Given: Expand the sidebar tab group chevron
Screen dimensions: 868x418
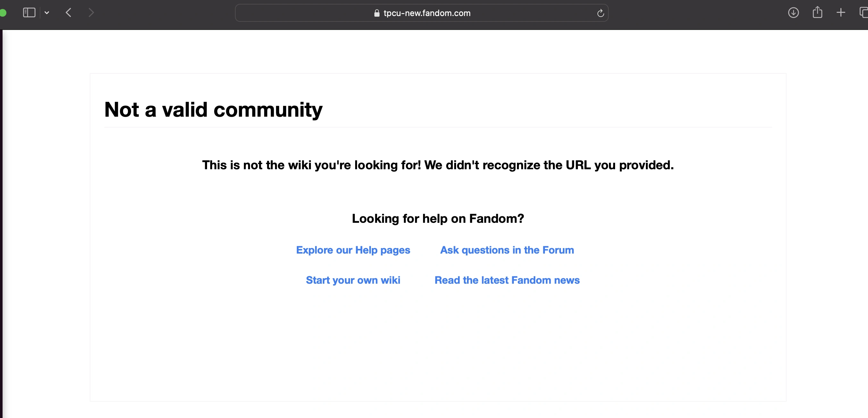Looking at the screenshot, I should click(x=47, y=13).
